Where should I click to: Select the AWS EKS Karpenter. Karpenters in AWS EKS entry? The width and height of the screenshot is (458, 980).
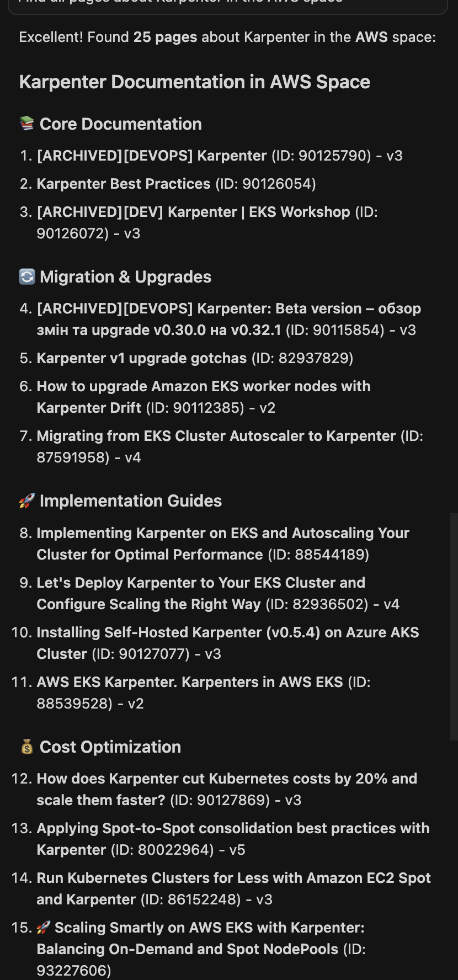[x=190, y=682]
